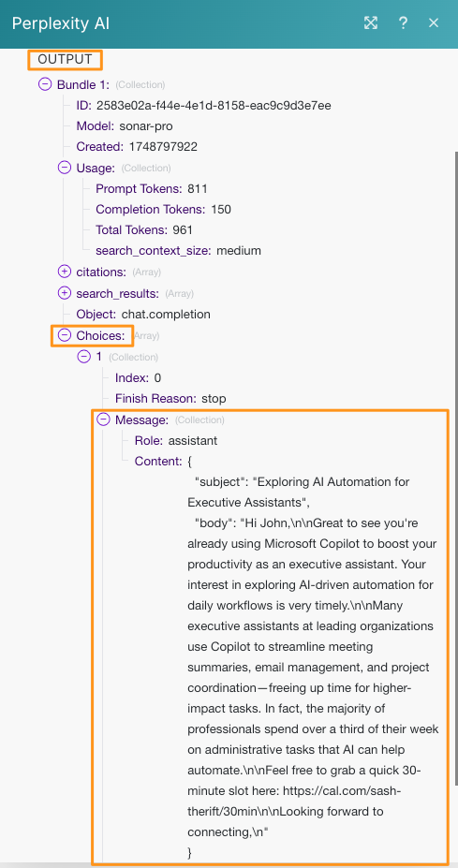The height and width of the screenshot is (868, 458).
Task: Collapse the Usage collection
Action: click(65, 168)
